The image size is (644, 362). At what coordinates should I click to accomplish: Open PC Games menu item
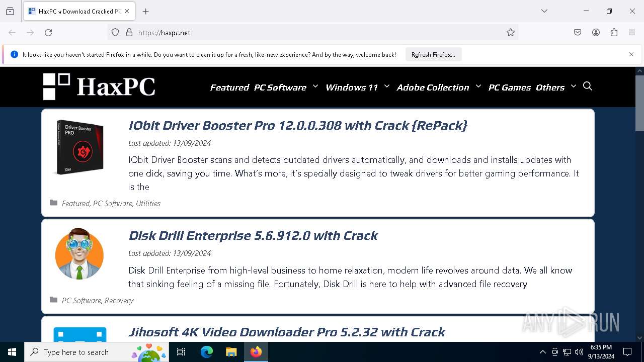click(x=509, y=87)
